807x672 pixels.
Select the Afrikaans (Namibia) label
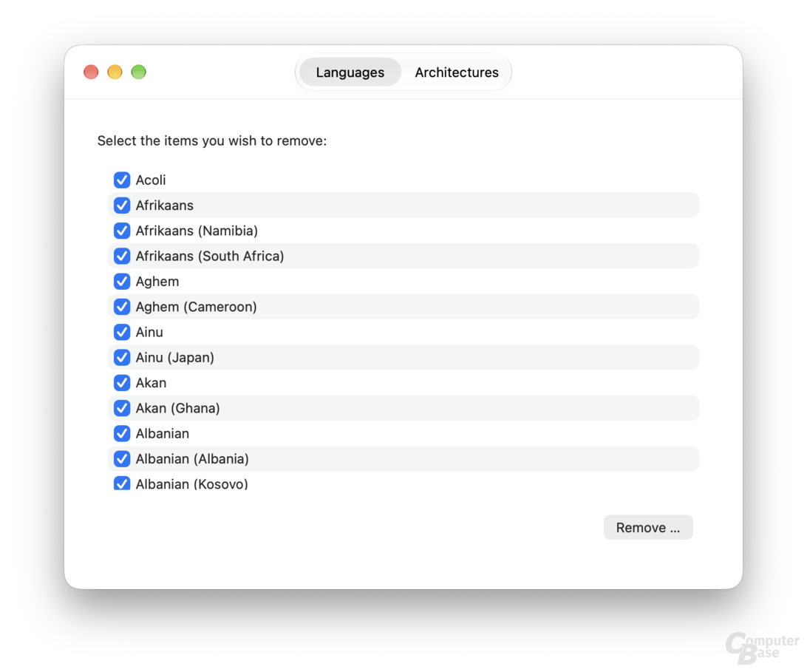197,231
